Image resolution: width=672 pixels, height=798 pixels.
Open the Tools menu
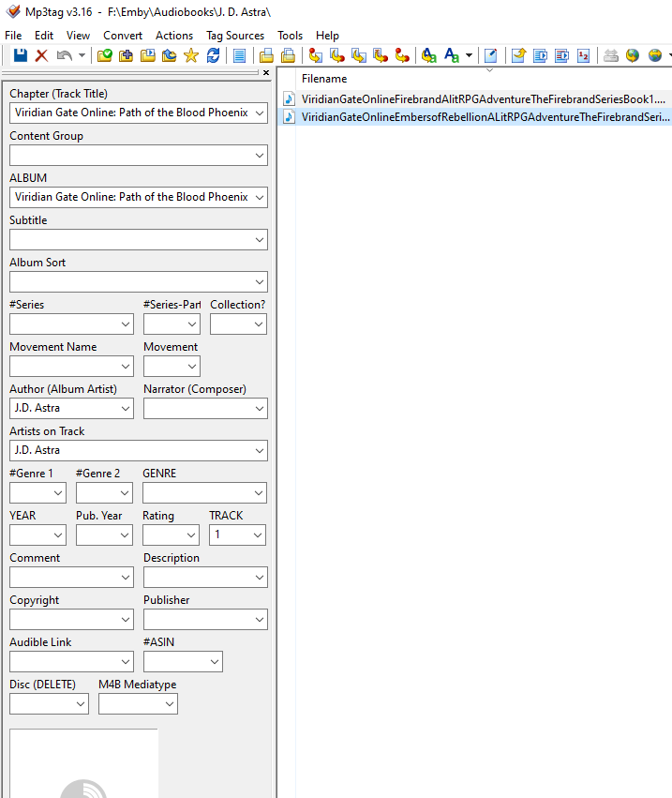tap(290, 35)
